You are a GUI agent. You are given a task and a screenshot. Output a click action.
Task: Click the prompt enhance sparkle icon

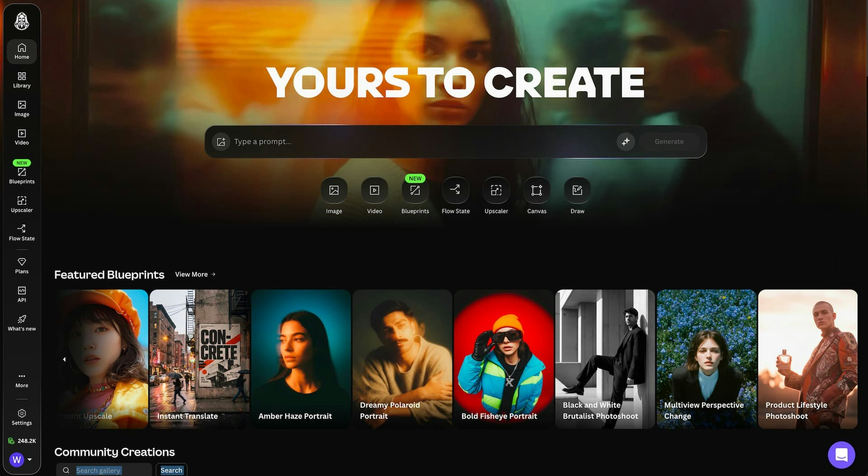pyautogui.click(x=626, y=141)
